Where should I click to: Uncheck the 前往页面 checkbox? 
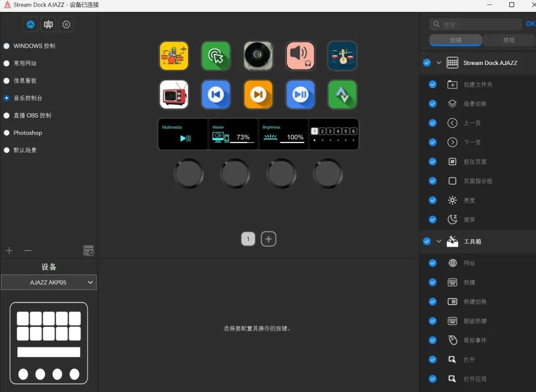coord(432,161)
